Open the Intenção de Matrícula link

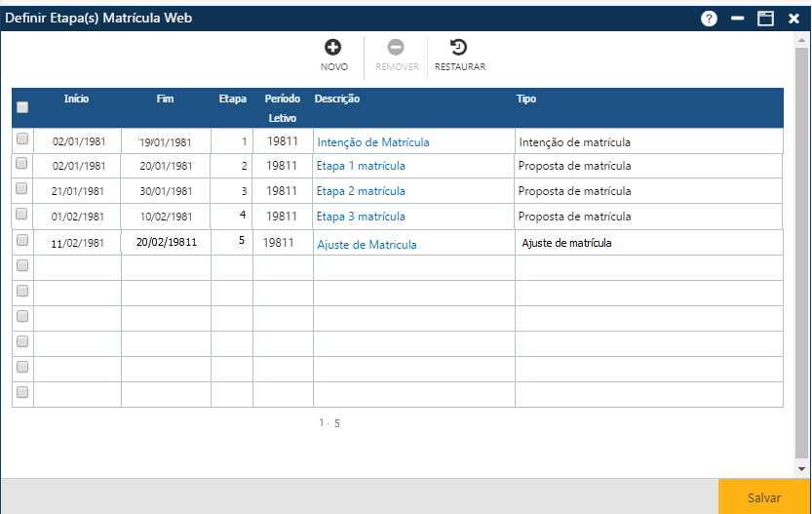372,142
